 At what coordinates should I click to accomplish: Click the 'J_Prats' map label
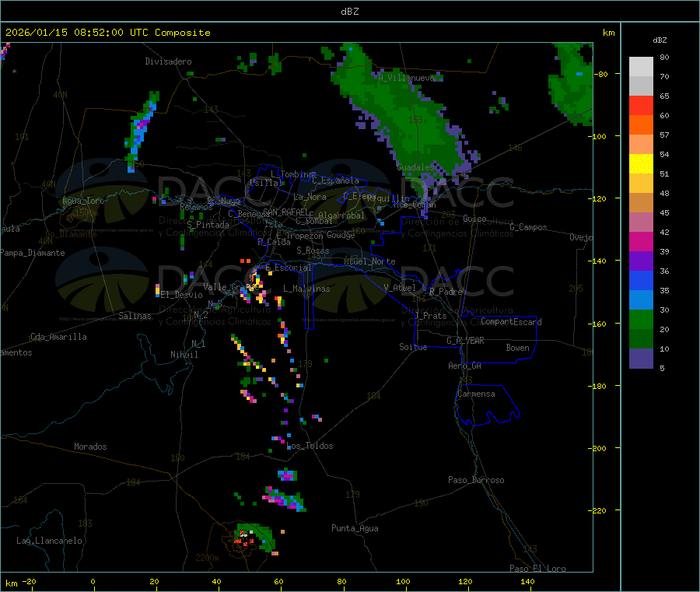pos(430,316)
